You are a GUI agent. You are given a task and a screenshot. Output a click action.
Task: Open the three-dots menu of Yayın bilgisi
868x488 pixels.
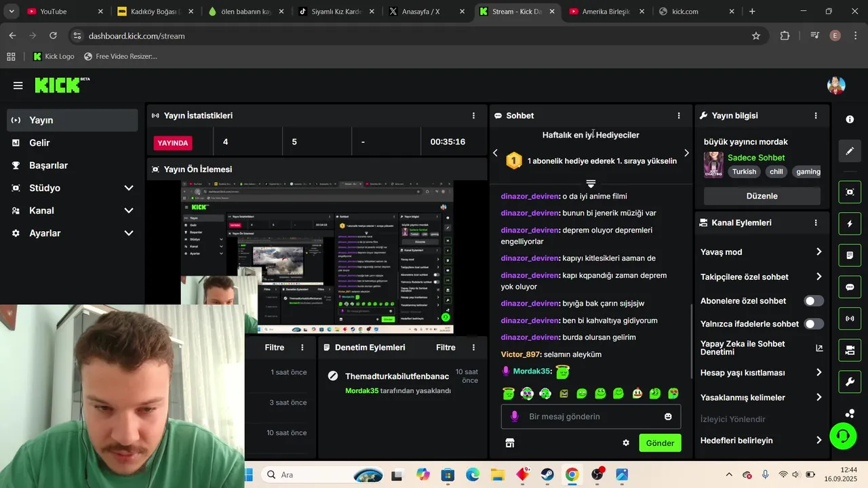[x=816, y=116]
